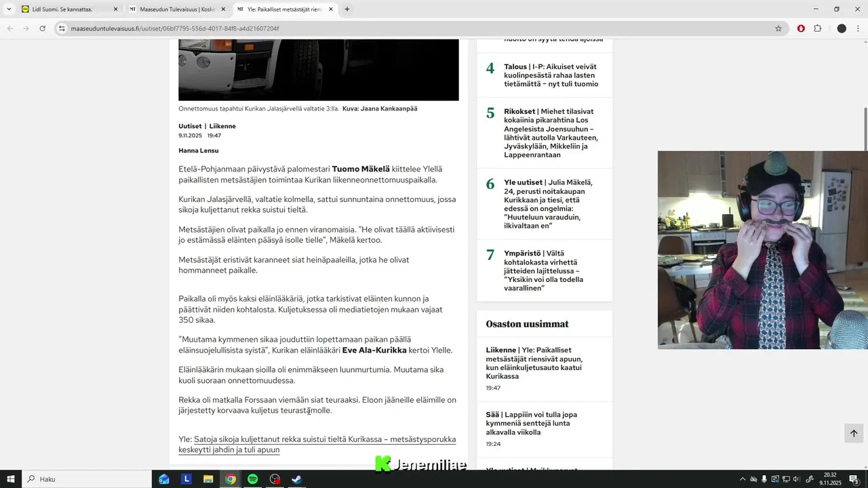Open volume control in system tray

tap(797, 479)
